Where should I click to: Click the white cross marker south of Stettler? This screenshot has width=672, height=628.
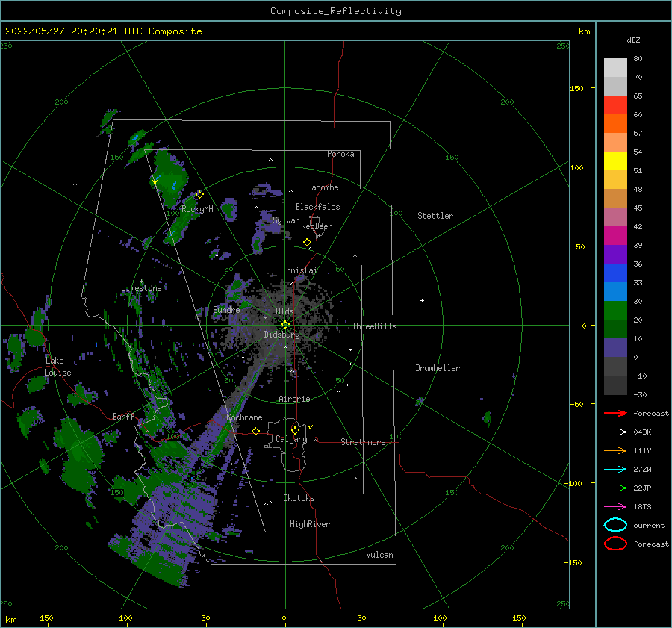422,300
